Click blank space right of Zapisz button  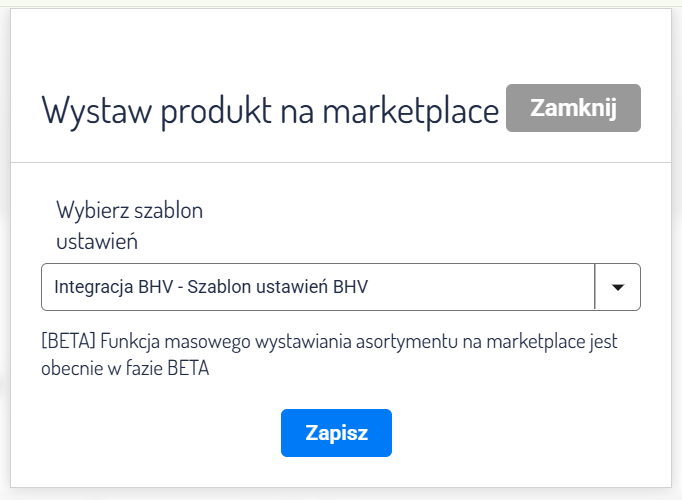tap(520, 433)
